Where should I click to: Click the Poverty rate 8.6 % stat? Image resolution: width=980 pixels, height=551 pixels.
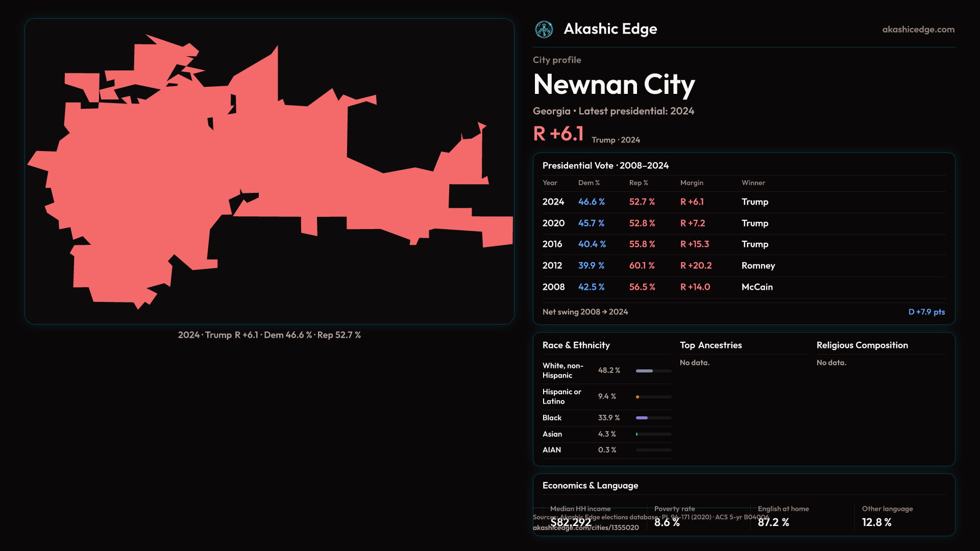(x=667, y=522)
